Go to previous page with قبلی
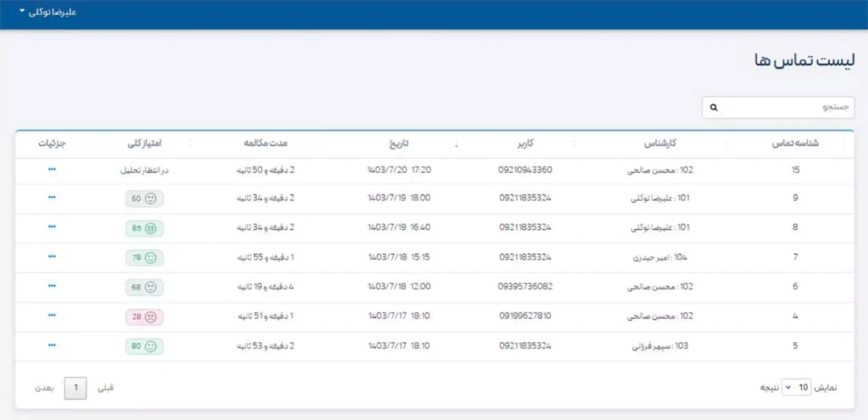The image size is (868, 420). click(105, 388)
